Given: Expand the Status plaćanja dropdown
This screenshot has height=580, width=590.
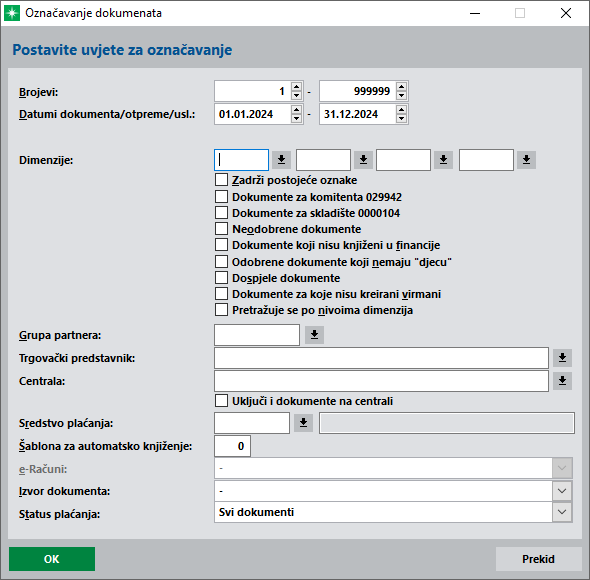Looking at the screenshot, I should pyautogui.click(x=562, y=512).
